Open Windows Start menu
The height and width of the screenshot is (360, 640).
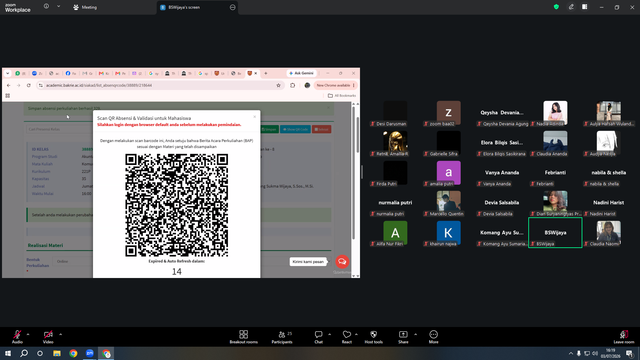click(x=8, y=353)
